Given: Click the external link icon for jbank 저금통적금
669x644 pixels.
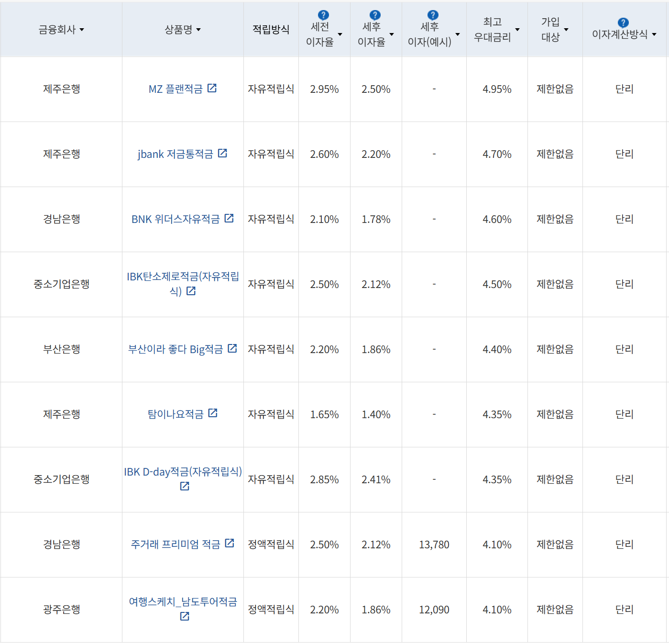Looking at the screenshot, I should [x=222, y=154].
